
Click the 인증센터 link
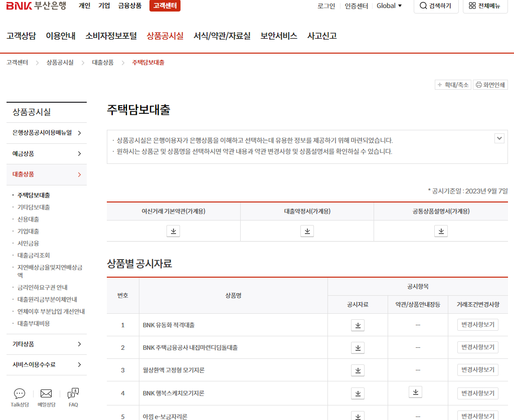pyautogui.click(x=357, y=6)
